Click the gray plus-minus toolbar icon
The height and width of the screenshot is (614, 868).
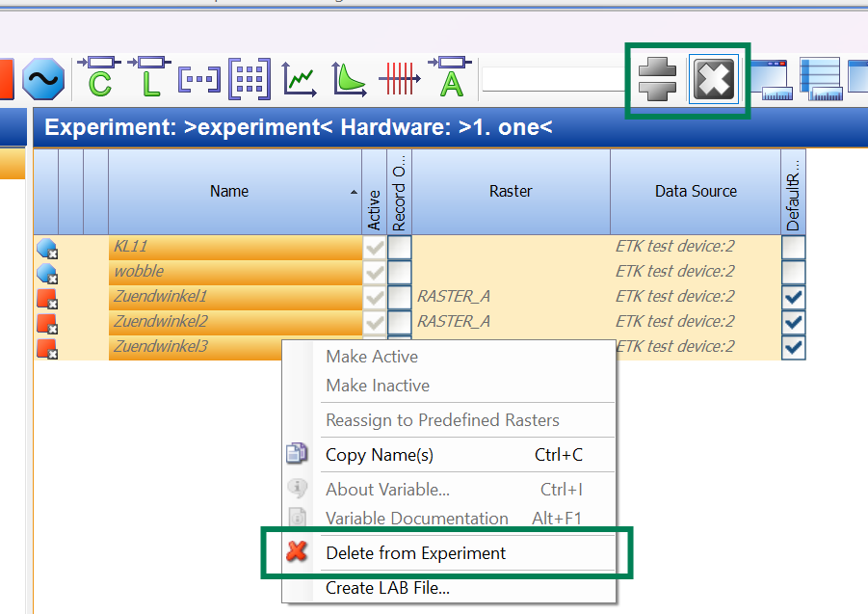[658, 79]
